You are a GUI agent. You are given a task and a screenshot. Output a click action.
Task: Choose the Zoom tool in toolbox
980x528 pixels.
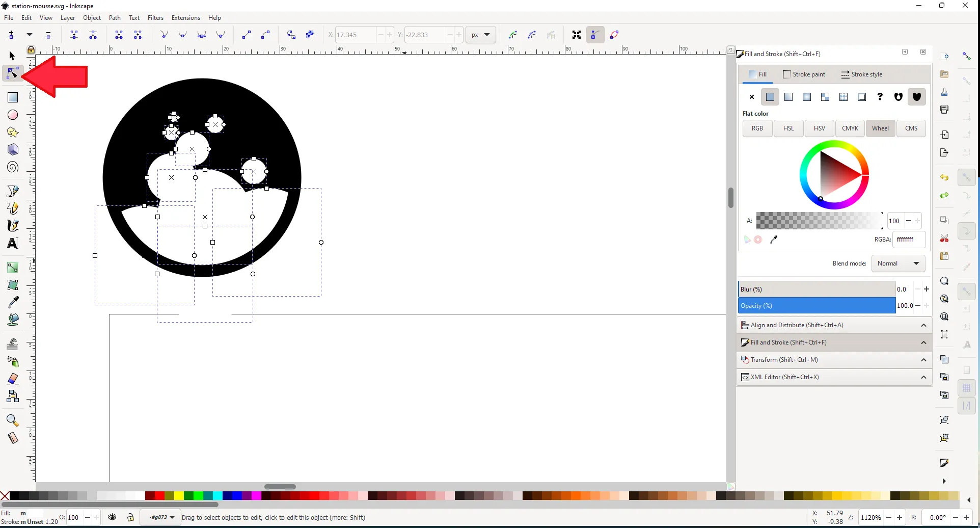(13, 420)
